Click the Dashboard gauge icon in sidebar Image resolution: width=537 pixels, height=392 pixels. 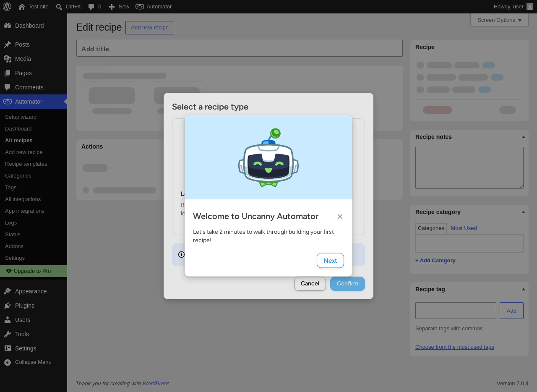pos(8,26)
